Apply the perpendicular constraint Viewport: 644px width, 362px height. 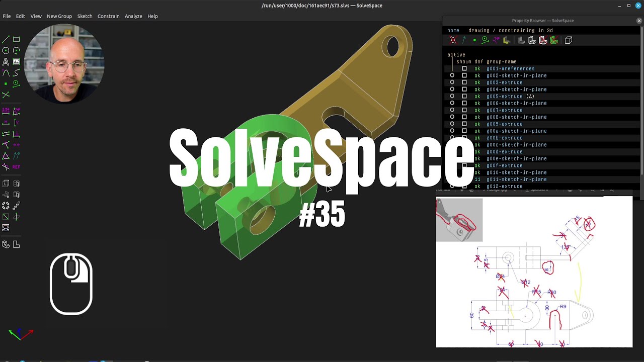click(x=16, y=134)
